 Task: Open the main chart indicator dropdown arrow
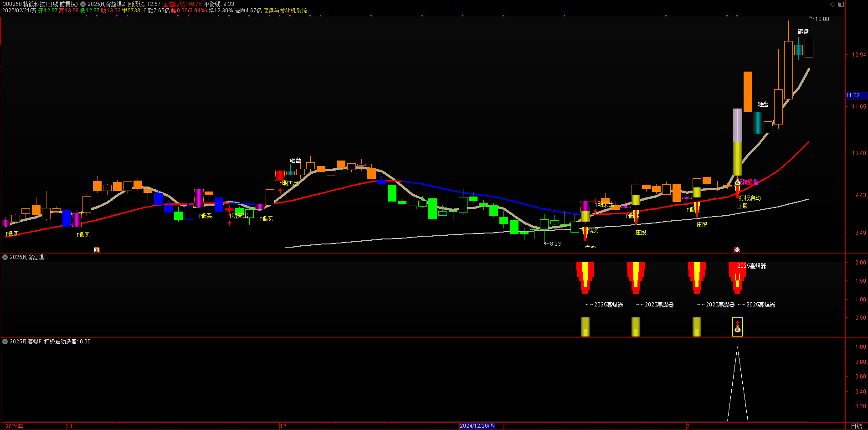click(83, 4)
